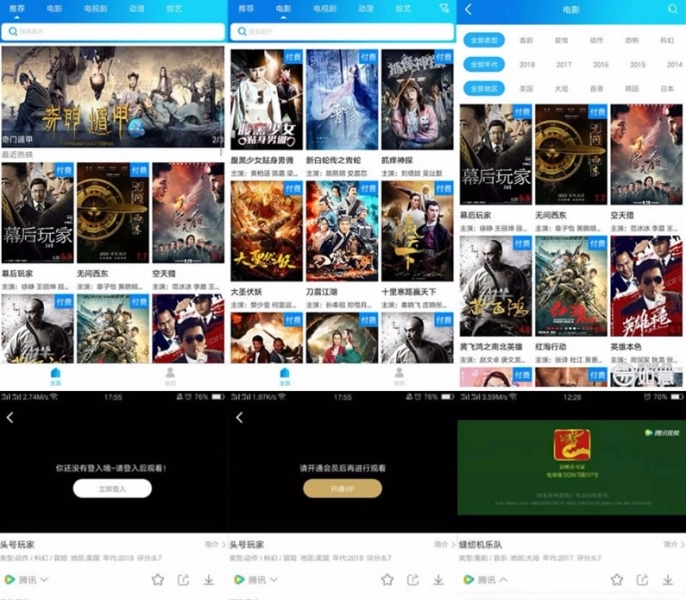The image size is (686, 600).
Task: Select the 全部类型 filter chip
Action: pyautogui.click(x=484, y=40)
